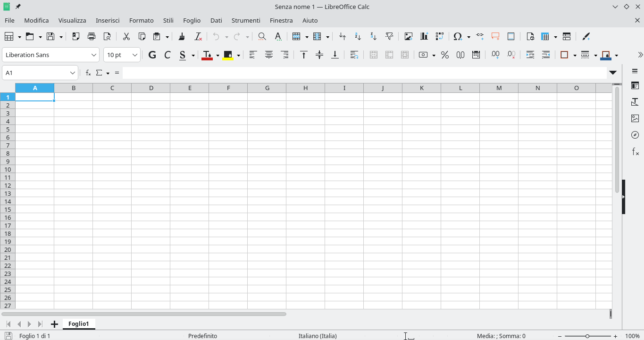Select the Foglio1 sheet tab
The image size is (644, 340).
tap(79, 324)
